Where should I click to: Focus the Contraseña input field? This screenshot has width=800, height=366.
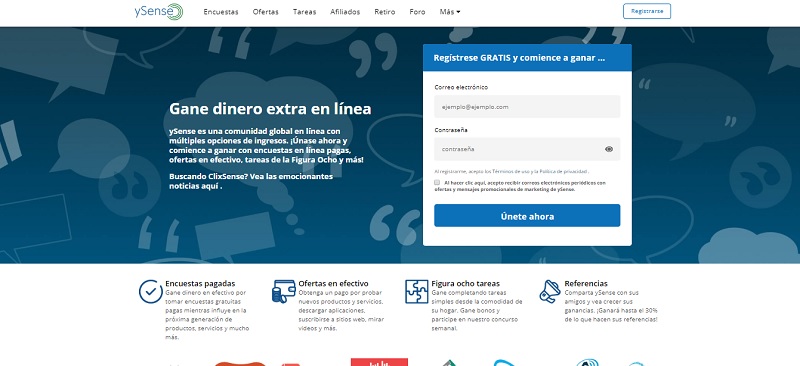coord(527,149)
